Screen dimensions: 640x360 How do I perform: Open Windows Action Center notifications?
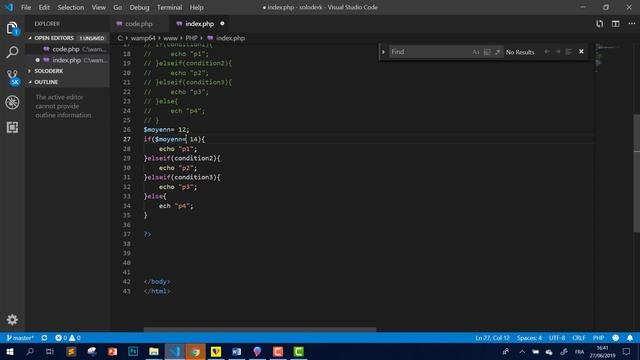pos(627,351)
